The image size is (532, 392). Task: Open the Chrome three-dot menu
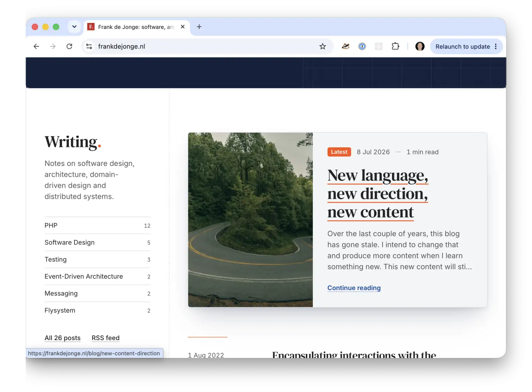coord(496,47)
